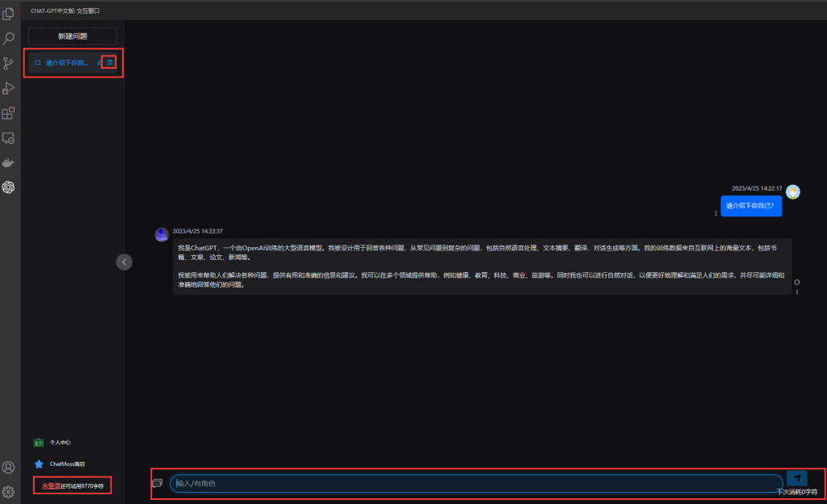Open the Source Control view
827x504 pixels.
pos(10,63)
